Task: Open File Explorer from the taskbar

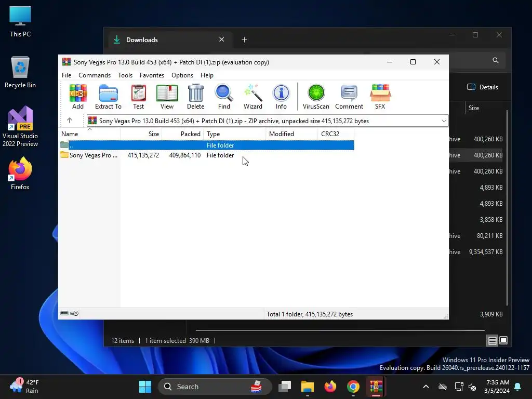Action: coord(308,387)
